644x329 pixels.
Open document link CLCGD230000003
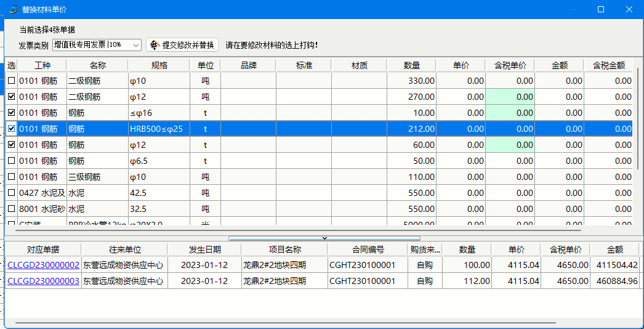pyautogui.click(x=43, y=281)
